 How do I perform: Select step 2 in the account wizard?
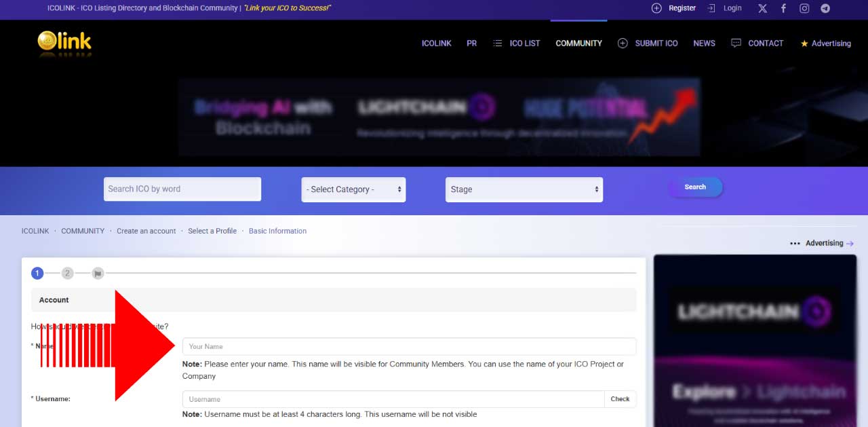pyautogui.click(x=67, y=273)
